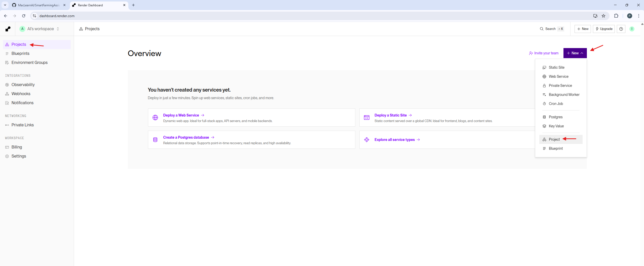Open the help question mark icon

(621, 29)
